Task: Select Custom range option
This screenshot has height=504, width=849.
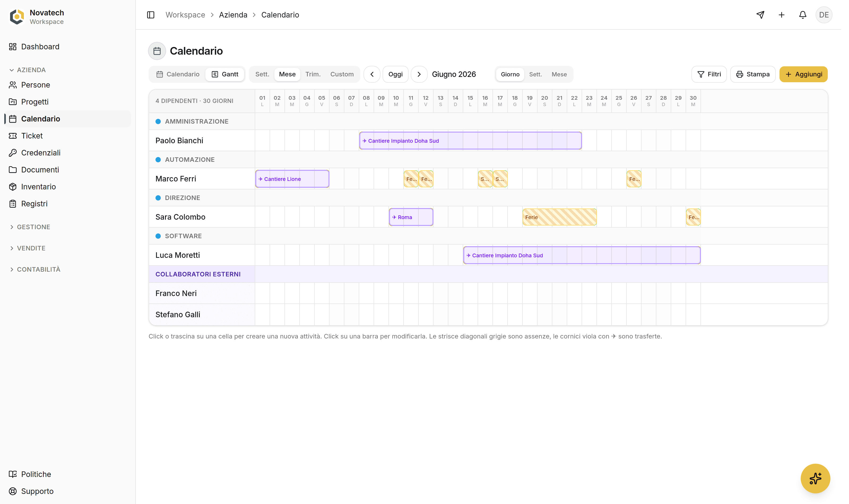Action: tap(342, 74)
